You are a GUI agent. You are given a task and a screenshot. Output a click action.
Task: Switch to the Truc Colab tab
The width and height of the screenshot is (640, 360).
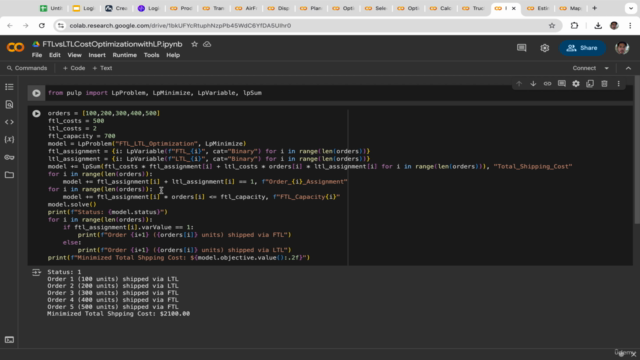pyautogui.click(x=474, y=8)
